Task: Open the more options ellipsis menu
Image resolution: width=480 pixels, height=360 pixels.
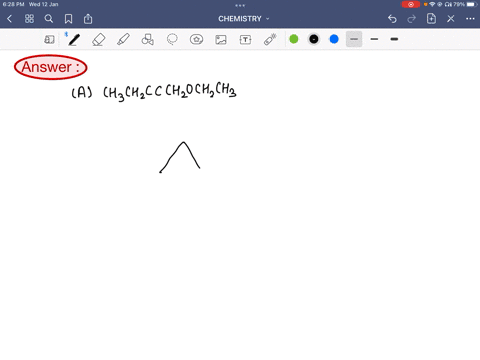Action: coord(470,19)
